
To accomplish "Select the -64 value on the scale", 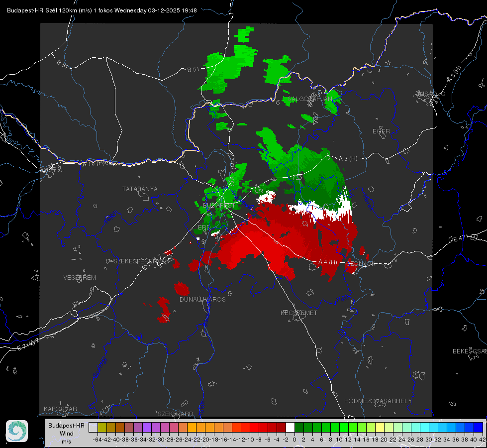I will click(x=97, y=440).
